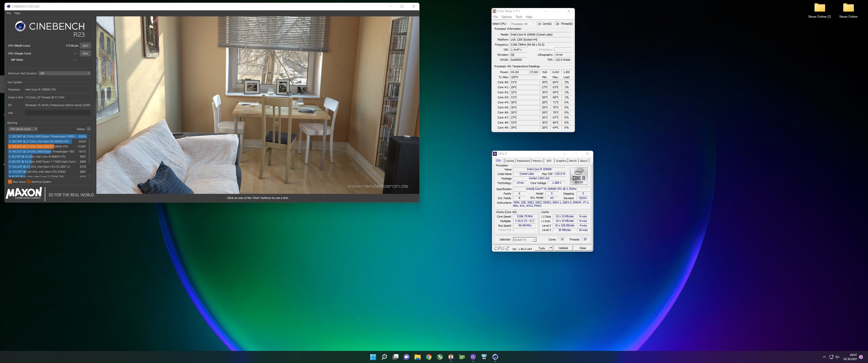Image resolution: width=868 pixels, height=363 pixels.
Task: Click CPU-Z purple chip taskbar icon
Action: pyautogui.click(x=473, y=357)
